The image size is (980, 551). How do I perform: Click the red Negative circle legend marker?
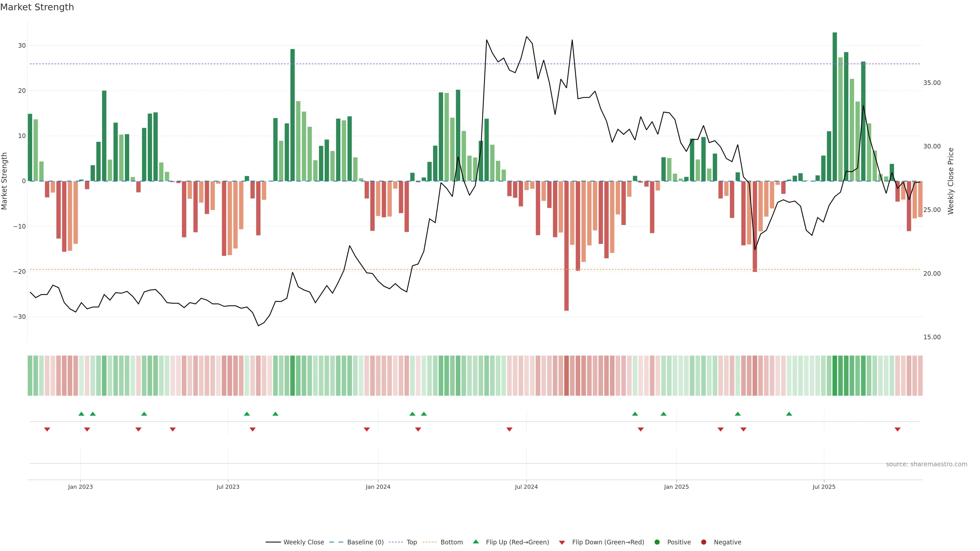click(x=703, y=542)
